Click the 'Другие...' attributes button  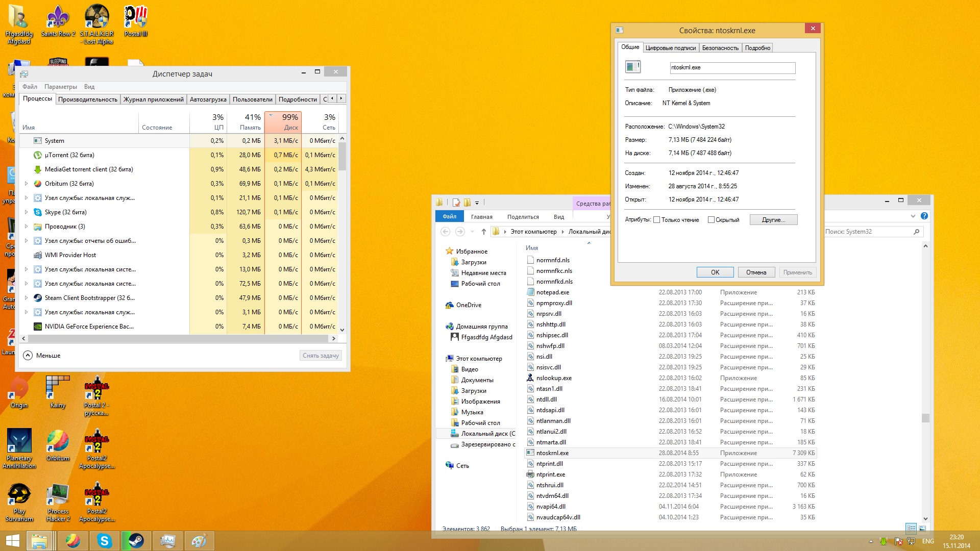773,220
